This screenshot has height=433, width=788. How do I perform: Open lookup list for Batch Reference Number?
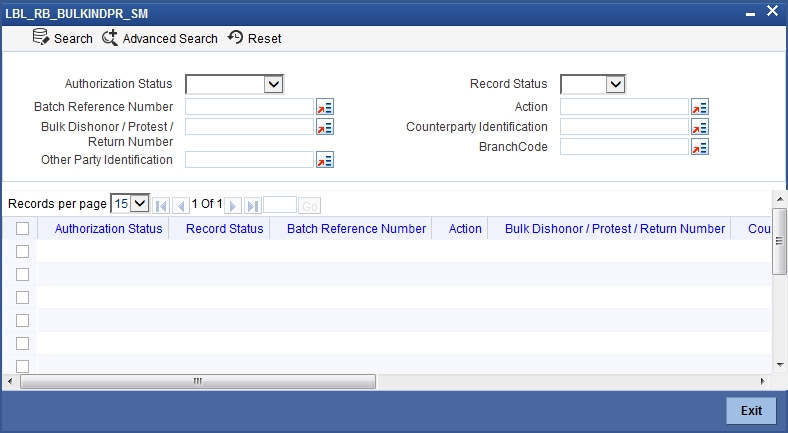point(325,107)
